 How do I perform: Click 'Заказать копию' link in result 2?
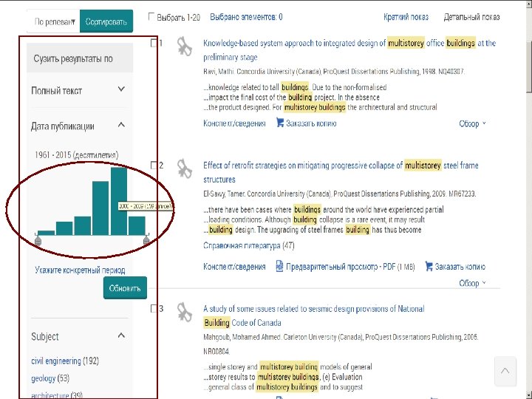[460, 267]
